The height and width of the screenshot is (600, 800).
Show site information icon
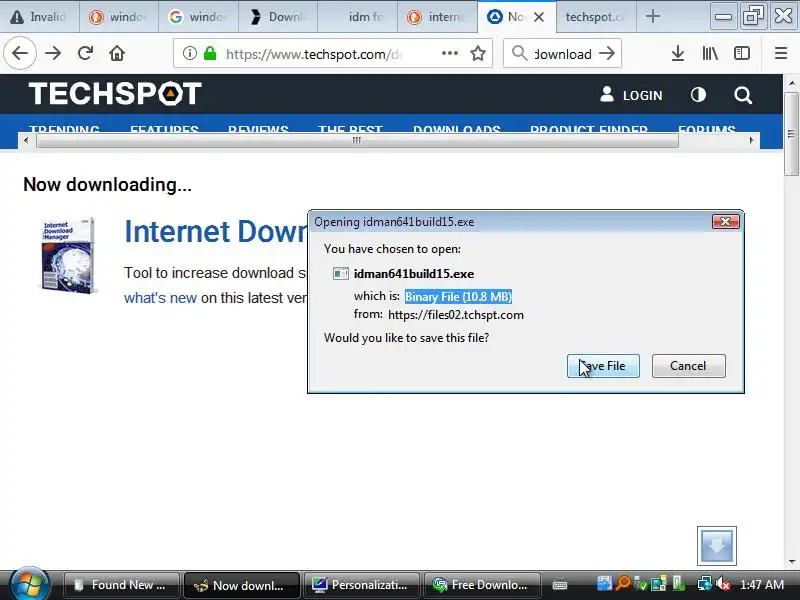(189, 53)
